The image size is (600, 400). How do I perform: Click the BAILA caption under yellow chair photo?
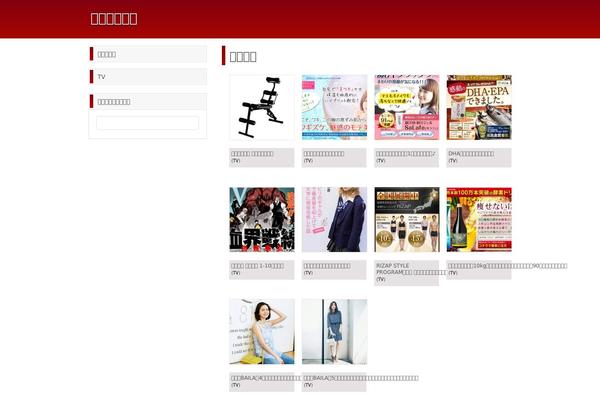(x=266, y=378)
